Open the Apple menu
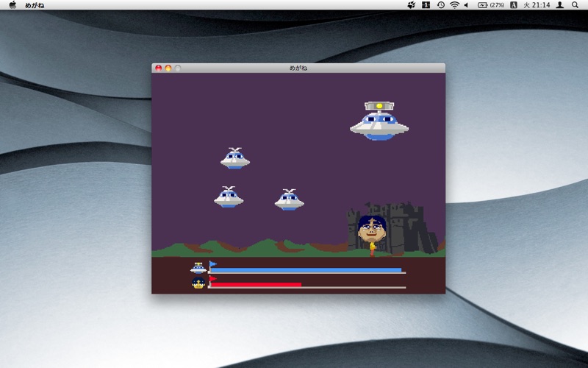 (x=12, y=5)
